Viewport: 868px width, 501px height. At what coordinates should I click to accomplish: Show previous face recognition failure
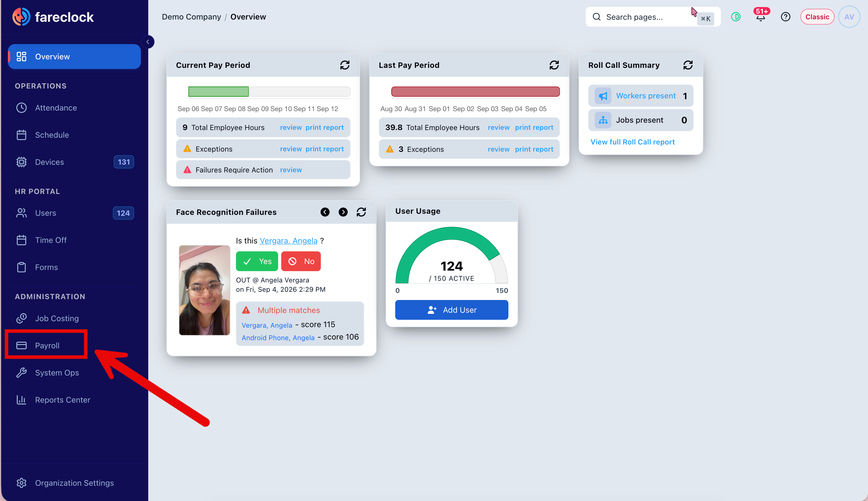pos(325,212)
